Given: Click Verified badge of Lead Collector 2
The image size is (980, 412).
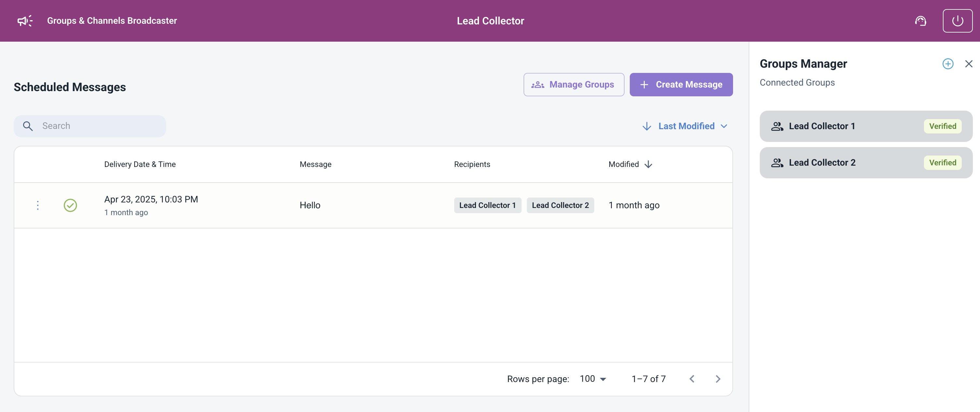Looking at the screenshot, I should pyautogui.click(x=942, y=163).
